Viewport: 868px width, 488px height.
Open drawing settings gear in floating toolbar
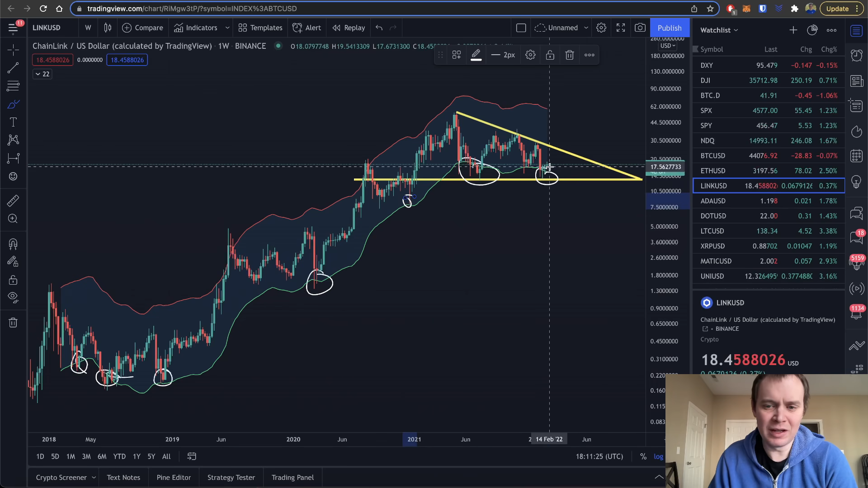click(x=530, y=55)
